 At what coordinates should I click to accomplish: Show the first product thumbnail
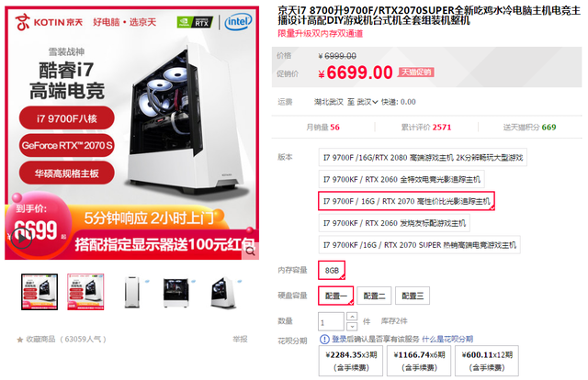40,292
